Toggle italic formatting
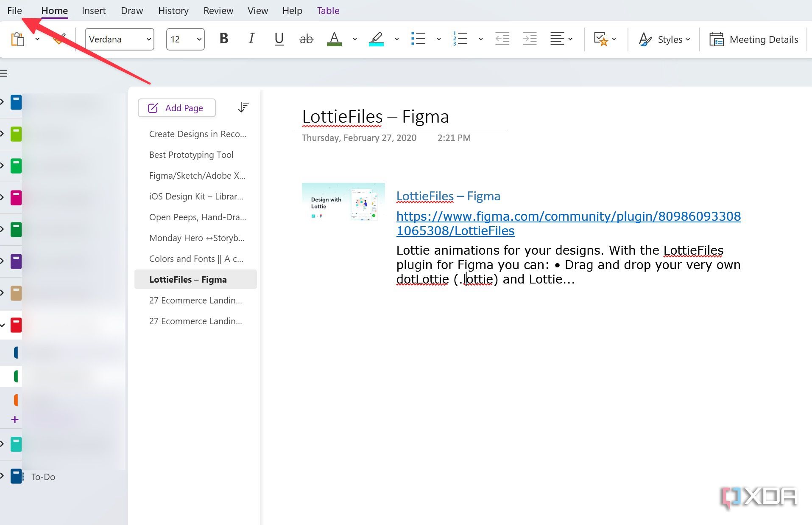812x525 pixels. [x=251, y=39]
